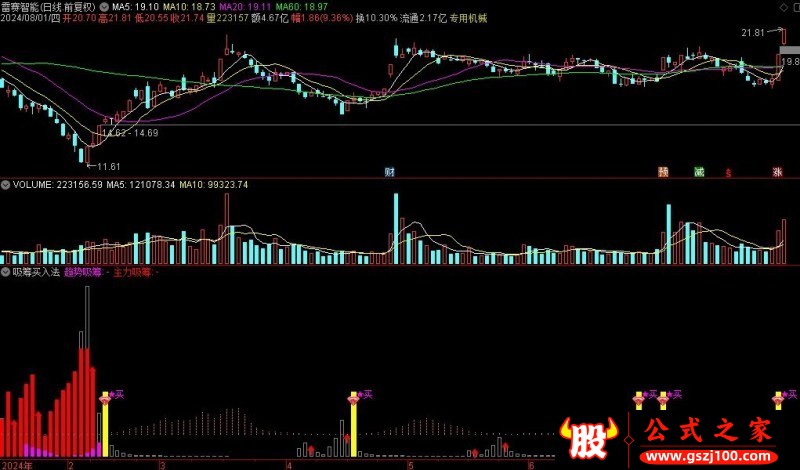Click the change value 幅1.86(9.36%)
Viewport: 800px width, 470px height.
coord(322,18)
